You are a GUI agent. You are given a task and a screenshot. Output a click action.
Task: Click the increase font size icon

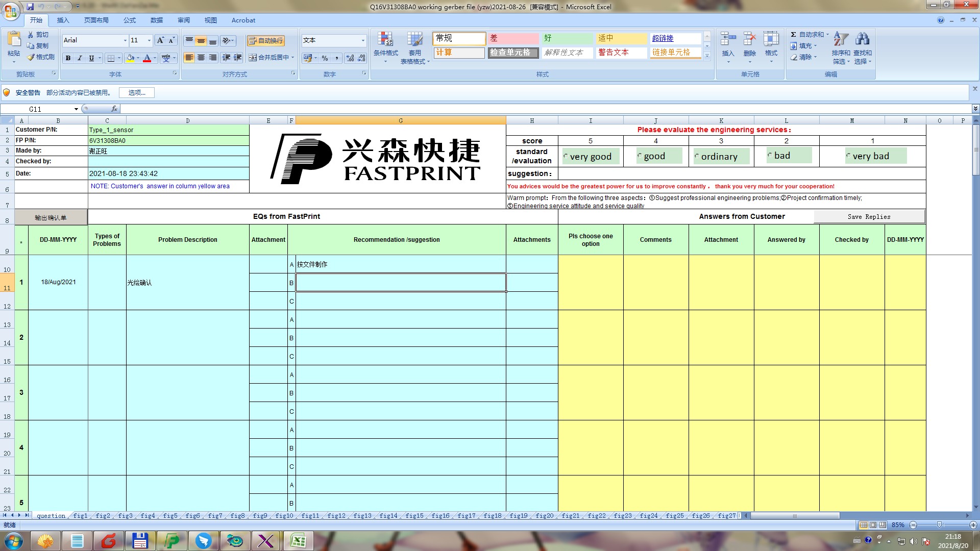[160, 40]
